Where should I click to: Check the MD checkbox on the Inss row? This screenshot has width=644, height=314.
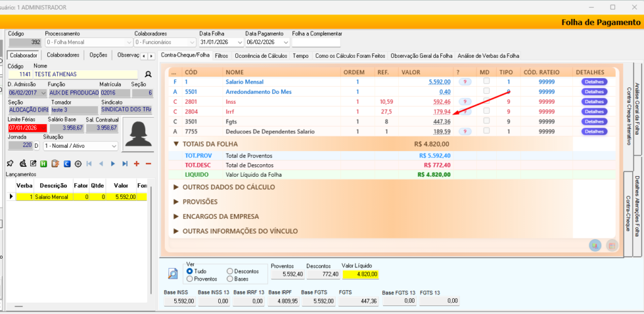(486, 101)
